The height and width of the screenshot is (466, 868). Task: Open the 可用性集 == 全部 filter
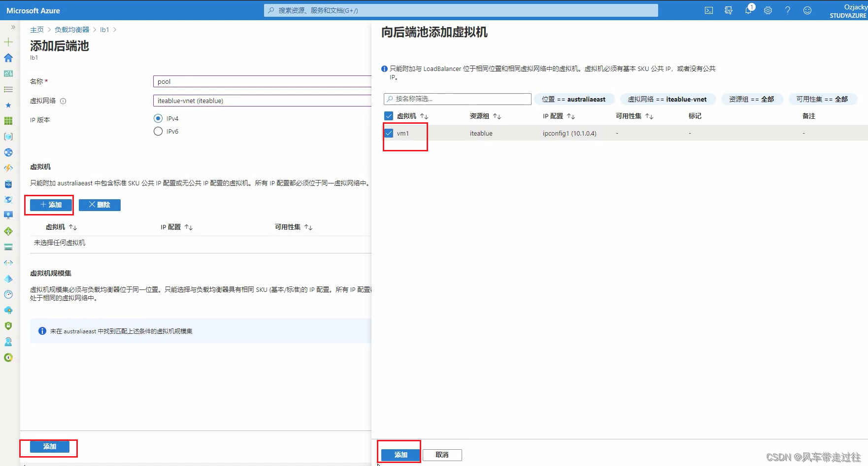click(x=822, y=99)
